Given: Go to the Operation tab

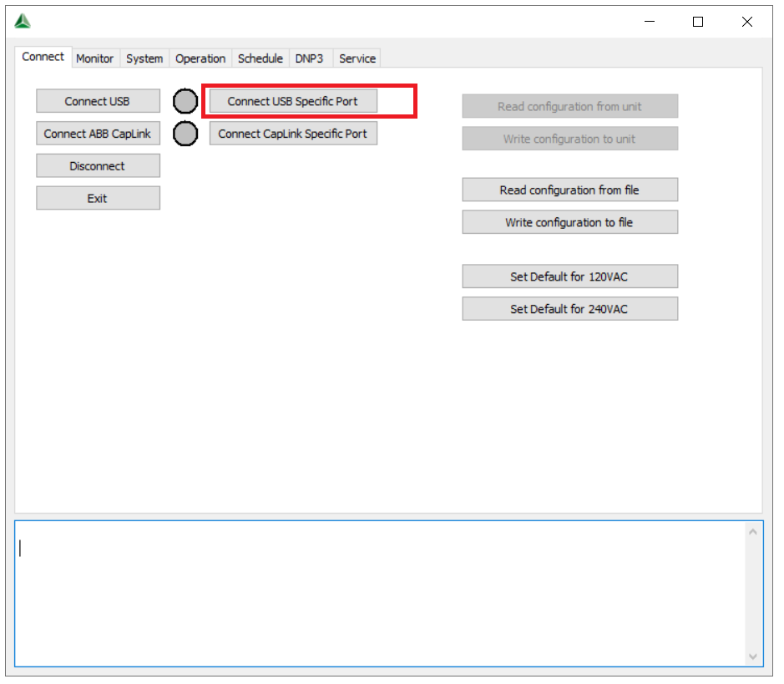Looking at the screenshot, I should coord(200,58).
